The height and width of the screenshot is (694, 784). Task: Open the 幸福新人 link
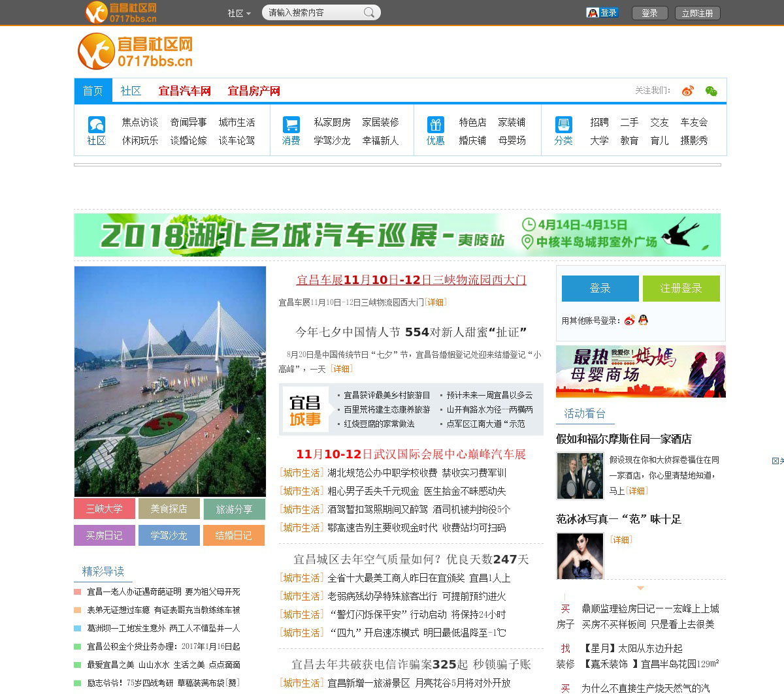tap(380, 140)
